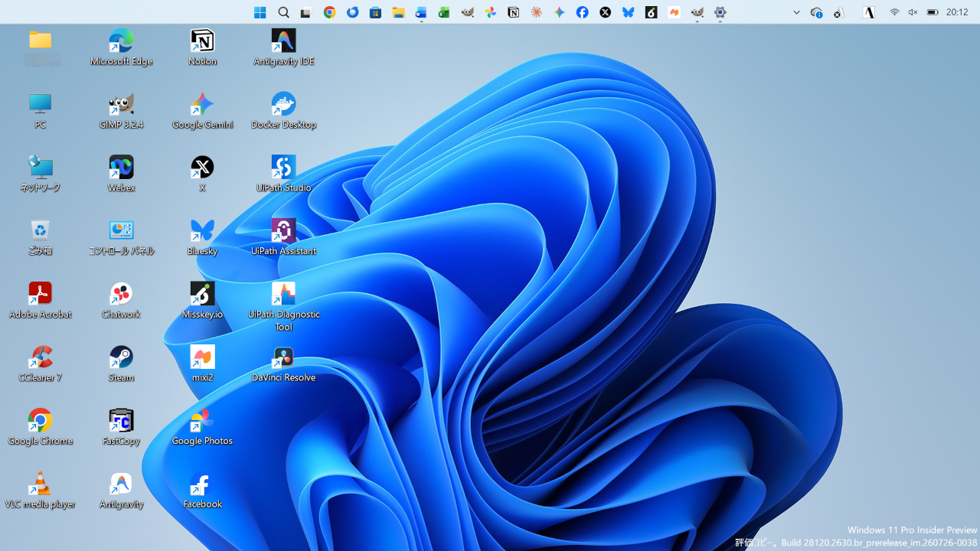Open Notion from the taskbar

click(x=513, y=12)
